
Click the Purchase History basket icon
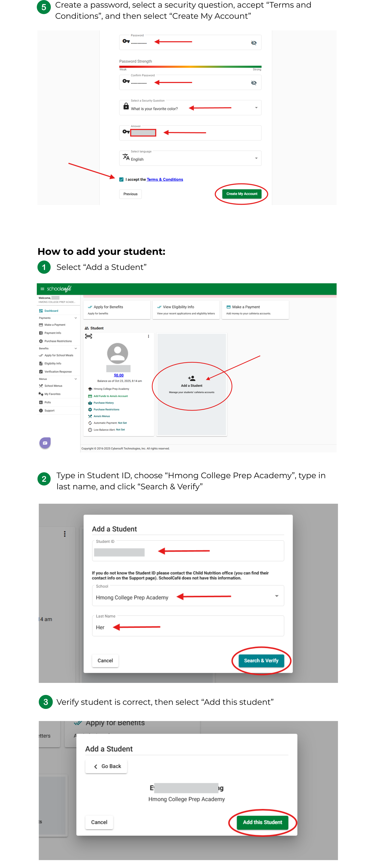[90, 403]
